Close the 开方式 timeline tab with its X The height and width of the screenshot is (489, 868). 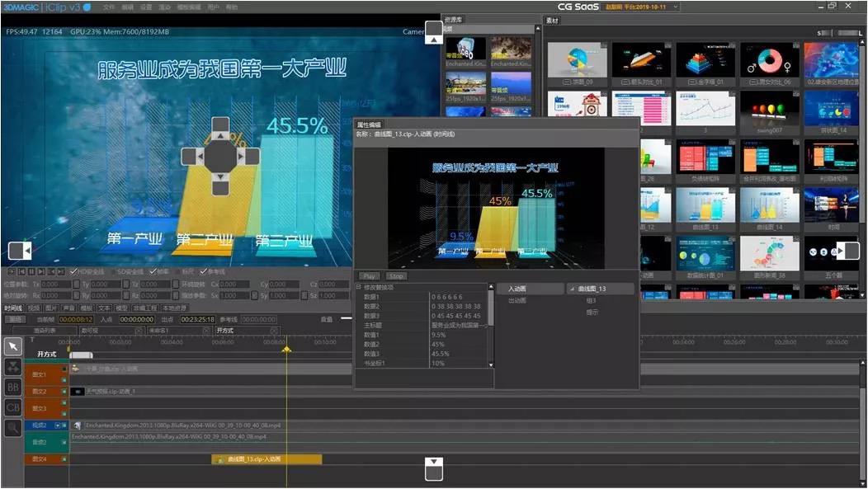coord(273,330)
